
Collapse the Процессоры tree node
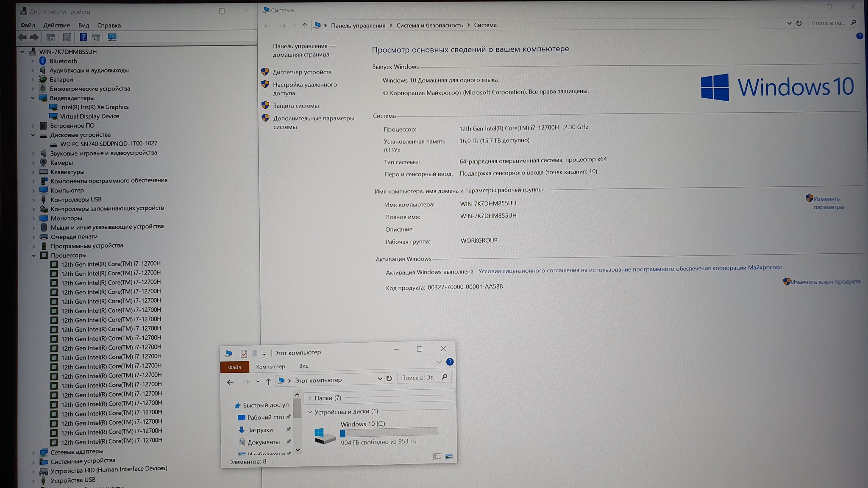pos(33,255)
